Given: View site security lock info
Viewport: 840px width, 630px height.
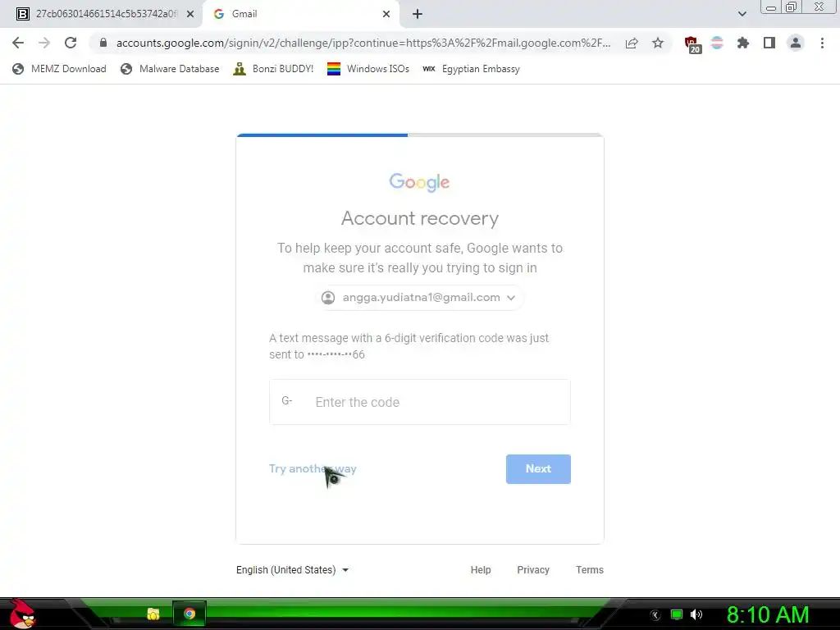Looking at the screenshot, I should tap(103, 43).
